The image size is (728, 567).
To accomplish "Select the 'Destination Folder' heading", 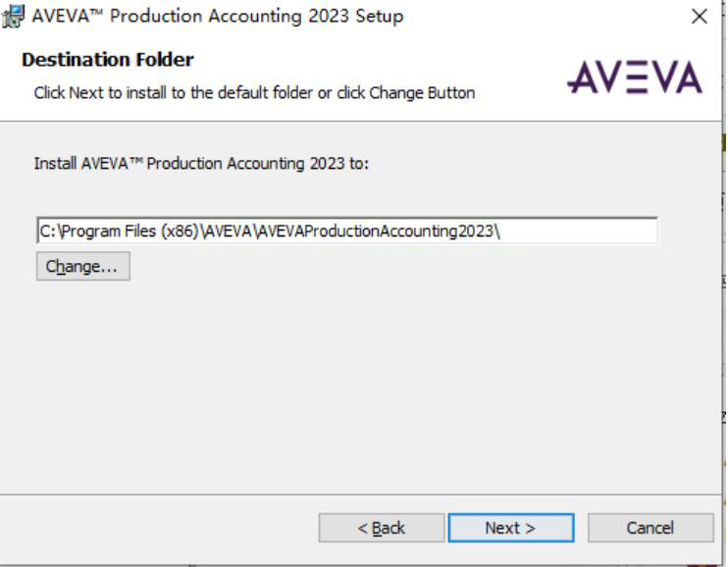I will coord(108,60).
